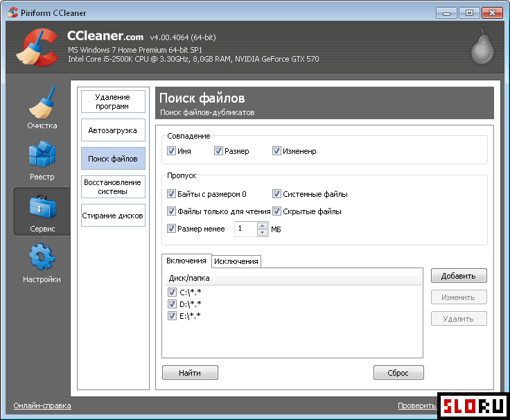Click the Добавить button
Viewport: 510px width, 420px height.
[459, 276]
